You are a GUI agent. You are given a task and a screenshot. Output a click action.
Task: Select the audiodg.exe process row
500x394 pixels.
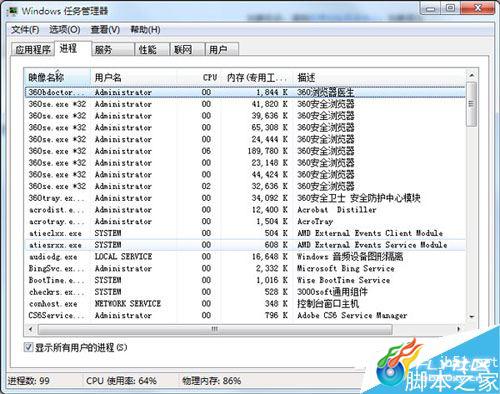click(x=245, y=257)
